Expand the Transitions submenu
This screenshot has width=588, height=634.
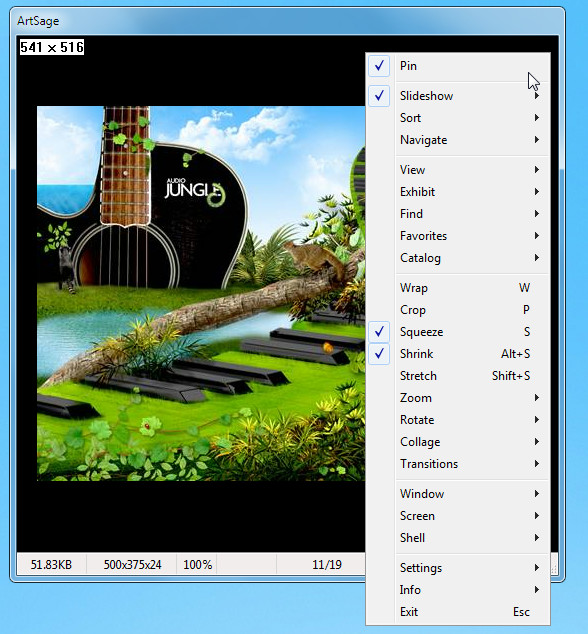point(458,464)
